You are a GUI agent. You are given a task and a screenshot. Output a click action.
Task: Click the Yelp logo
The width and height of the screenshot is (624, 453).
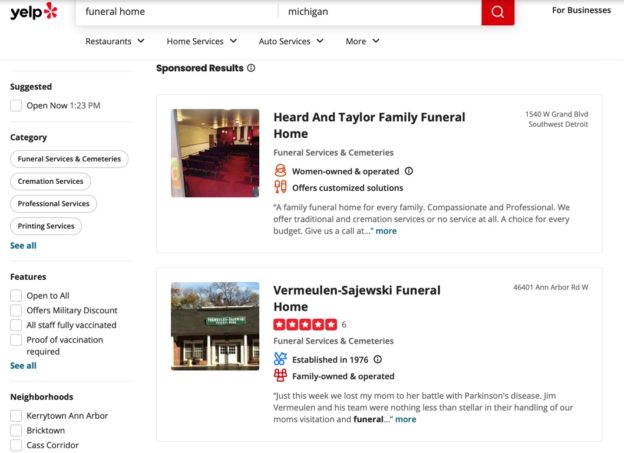[x=34, y=11]
